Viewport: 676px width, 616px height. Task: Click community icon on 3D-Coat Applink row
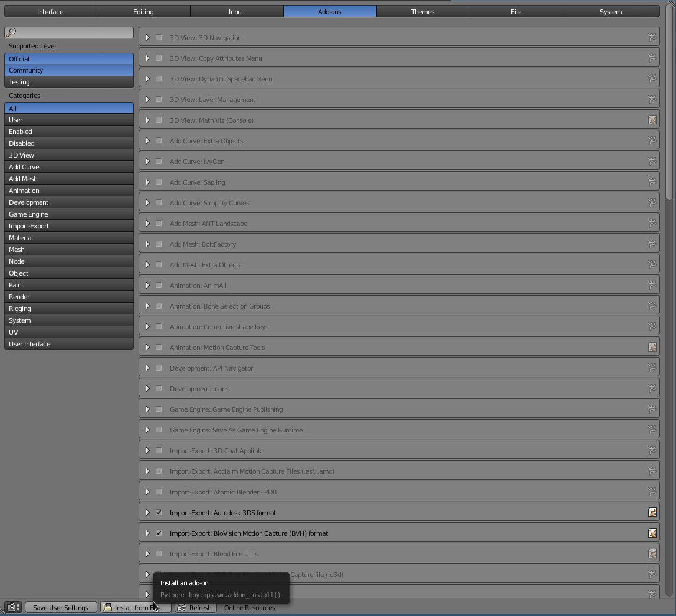(x=652, y=451)
